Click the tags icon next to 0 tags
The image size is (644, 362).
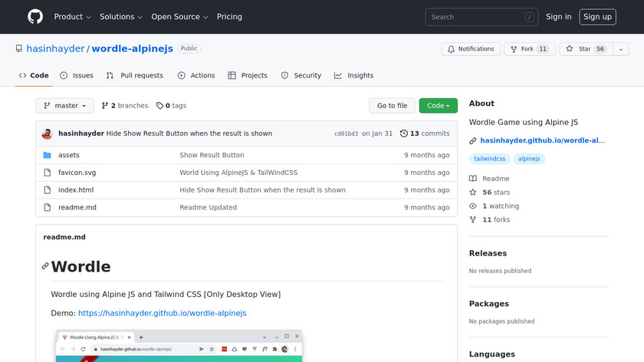[x=159, y=106]
